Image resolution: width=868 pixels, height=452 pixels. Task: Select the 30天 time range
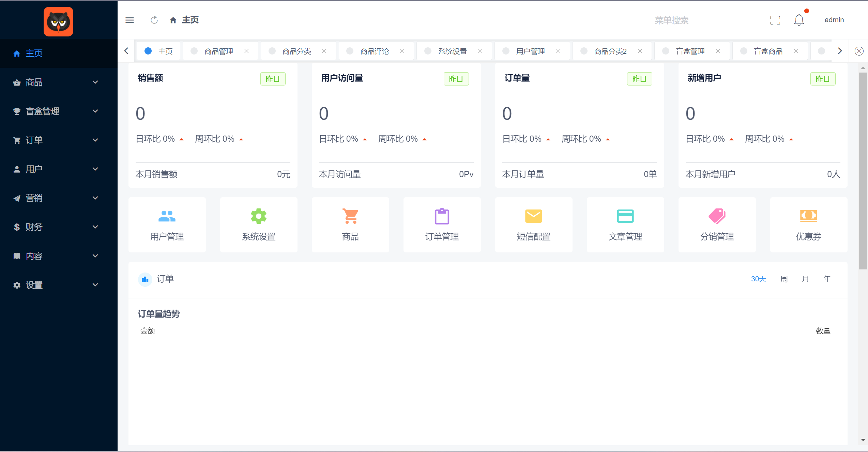[758, 279]
